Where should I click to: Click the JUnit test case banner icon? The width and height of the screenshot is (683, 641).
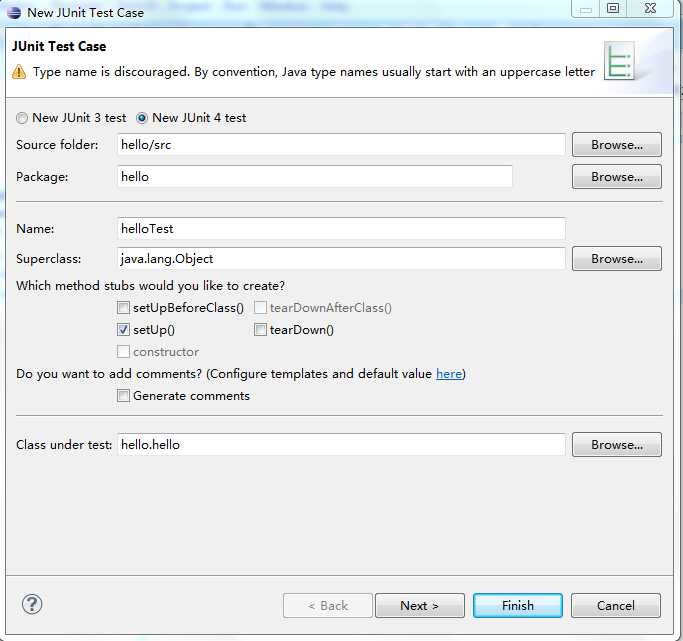coord(619,61)
